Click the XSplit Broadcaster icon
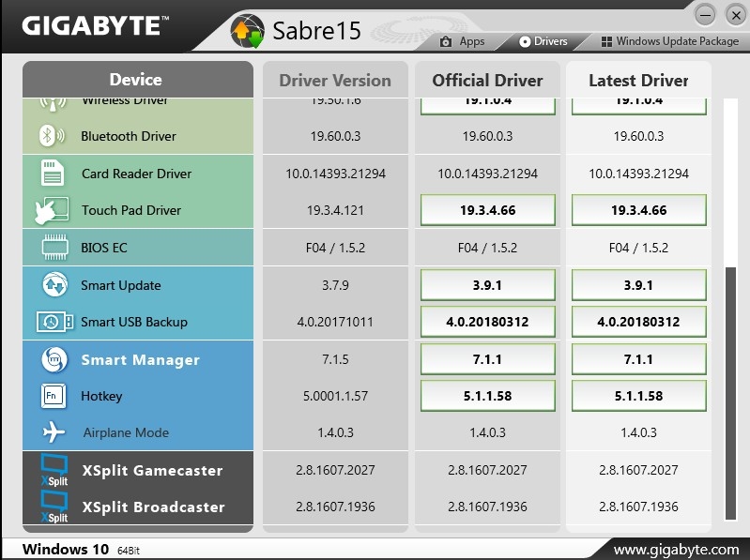 tap(54, 507)
